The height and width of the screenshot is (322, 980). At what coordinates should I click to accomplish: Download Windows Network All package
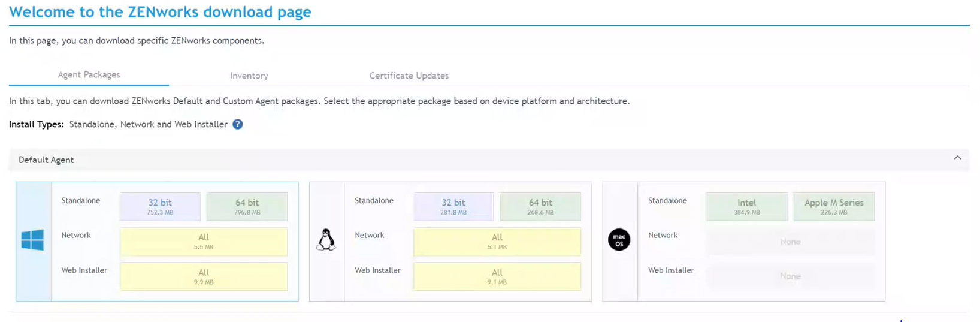click(x=204, y=241)
